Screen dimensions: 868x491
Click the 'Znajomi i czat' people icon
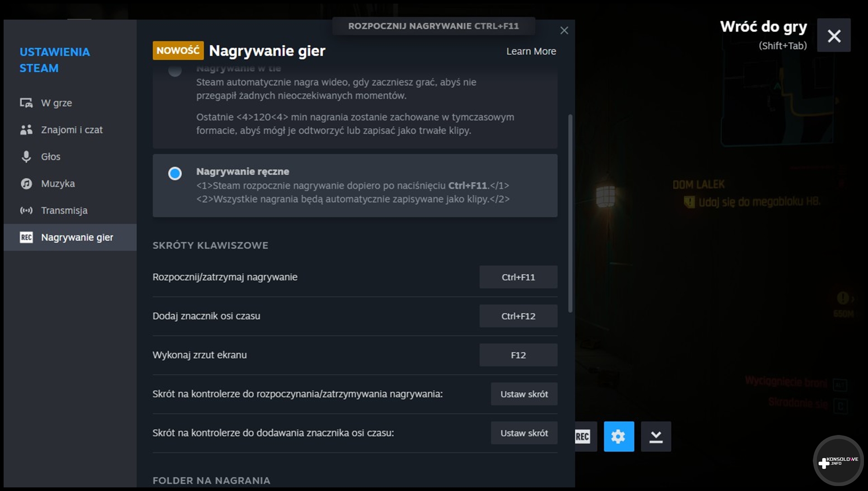(x=26, y=130)
